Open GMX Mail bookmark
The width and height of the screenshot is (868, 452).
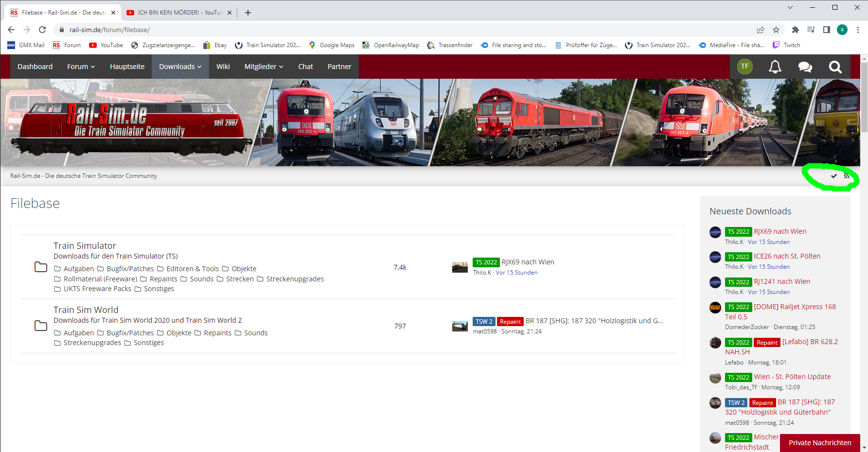tap(26, 45)
